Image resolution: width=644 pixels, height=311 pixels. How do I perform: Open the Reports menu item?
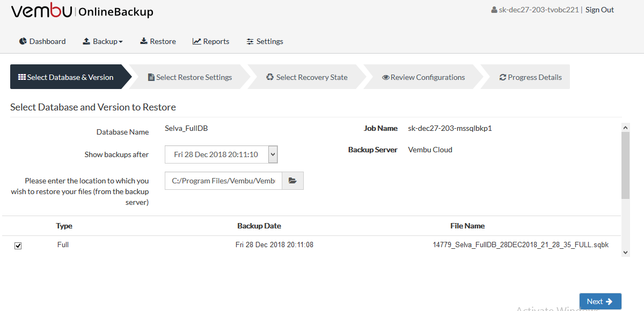click(x=211, y=41)
